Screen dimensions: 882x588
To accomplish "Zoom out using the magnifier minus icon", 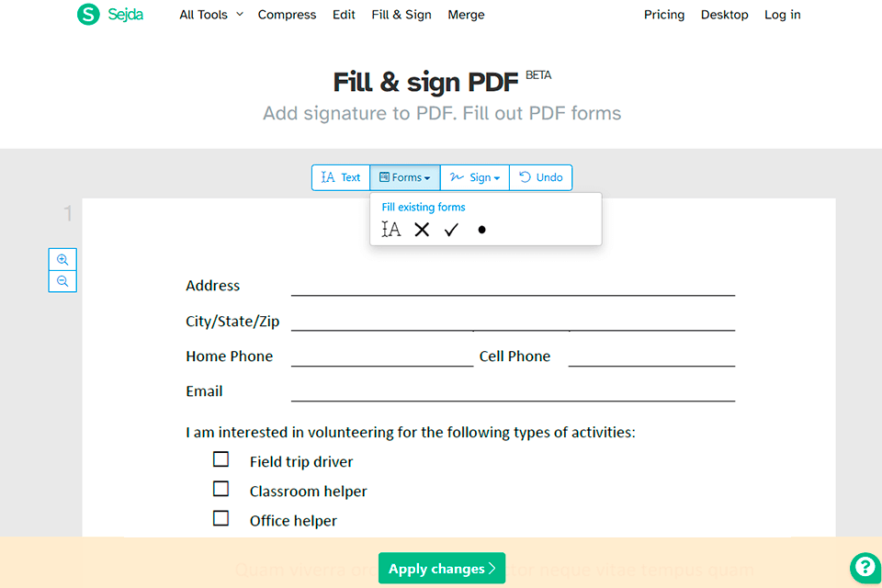I will 62,280.
